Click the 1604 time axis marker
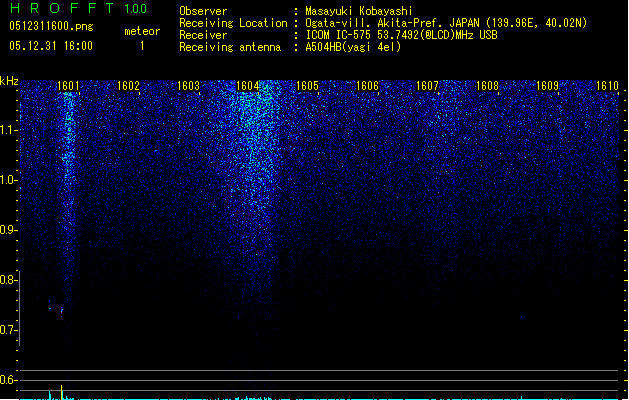629x400 pixels. pos(248,86)
